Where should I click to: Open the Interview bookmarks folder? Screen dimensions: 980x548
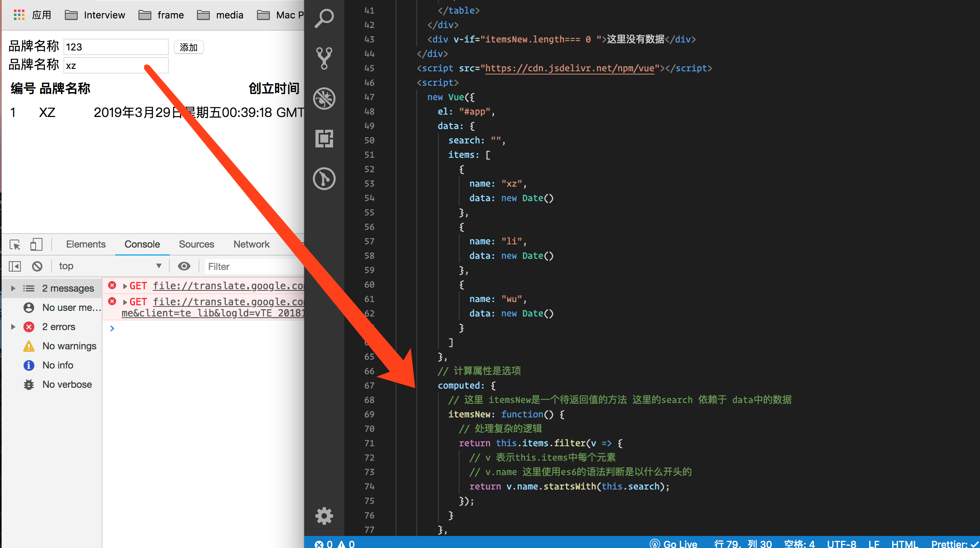tap(95, 15)
